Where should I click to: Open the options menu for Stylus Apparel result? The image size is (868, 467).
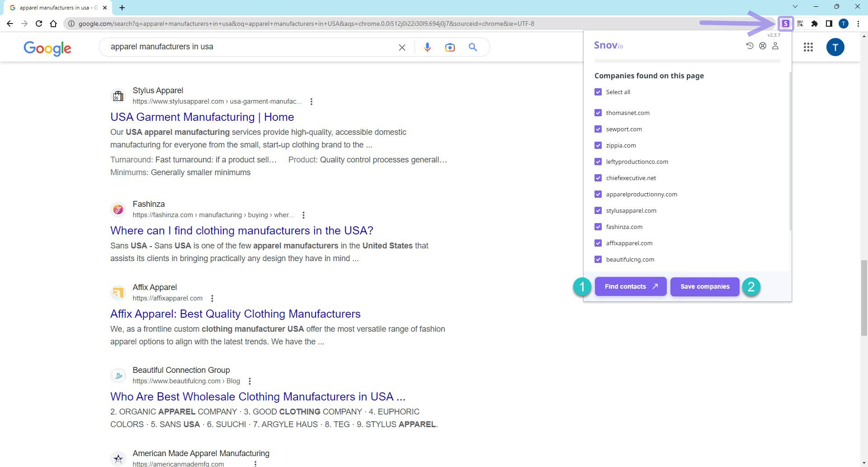pyautogui.click(x=311, y=102)
